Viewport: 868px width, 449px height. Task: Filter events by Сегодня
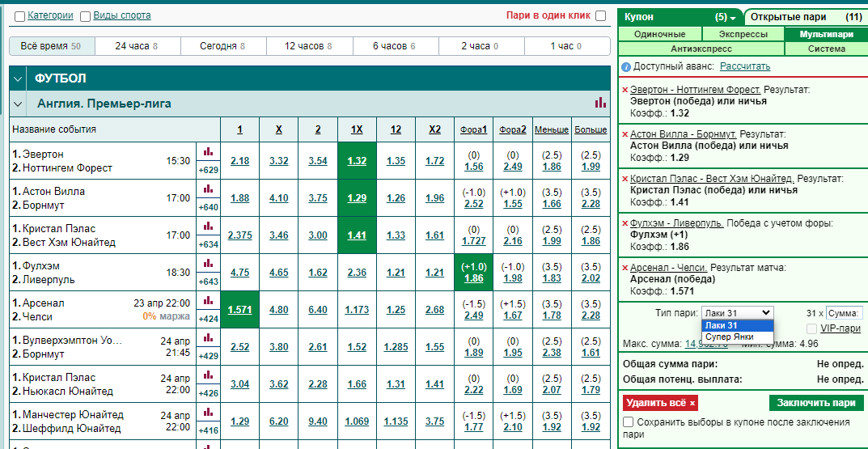pyautogui.click(x=223, y=46)
